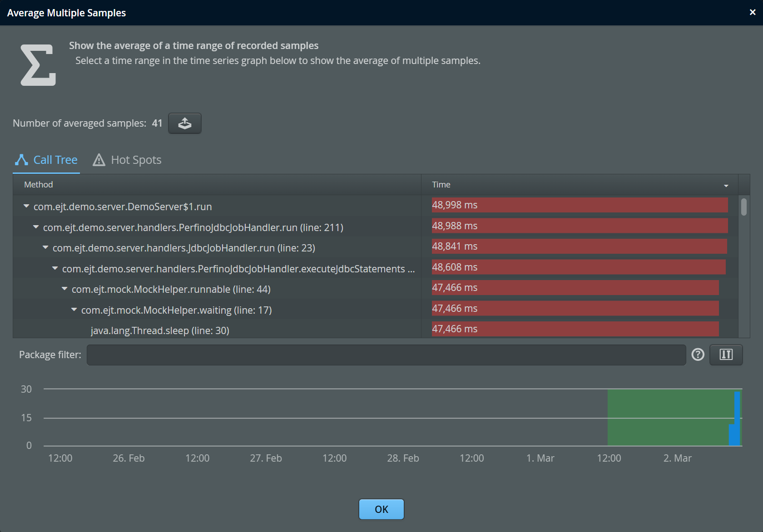Screen dimensions: 763x532
Task: Collapse the executeJdbcStatements tree node
Action: pos(55,268)
